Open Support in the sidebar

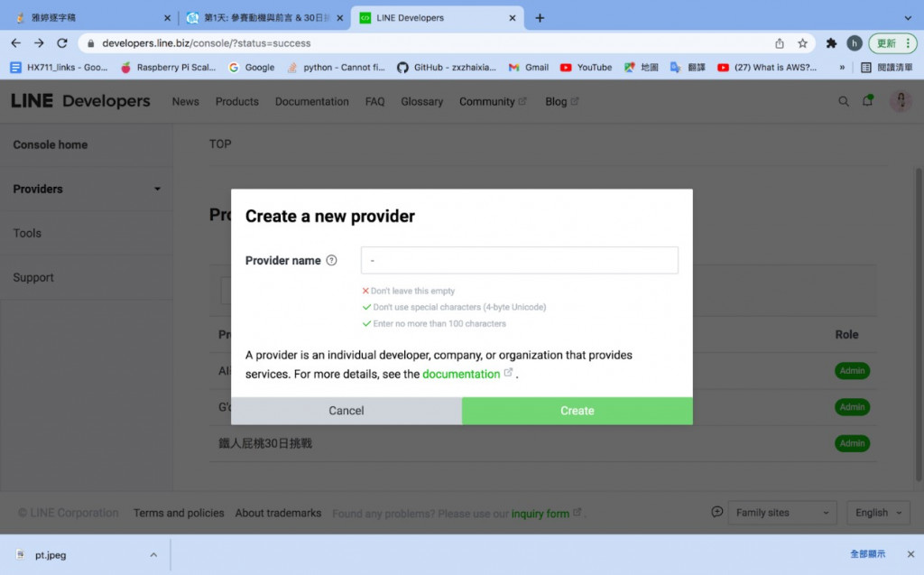[33, 277]
